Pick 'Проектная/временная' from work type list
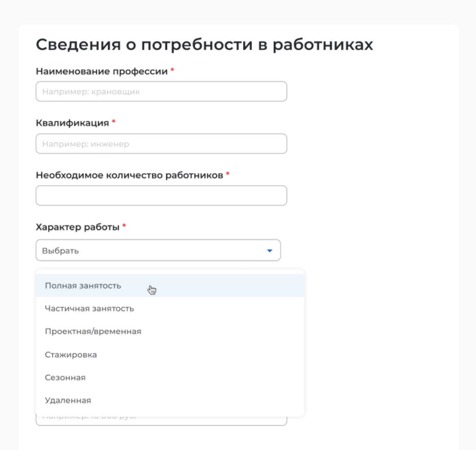This screenshot has height=450, width=476. pyautogui.click(x=93, y=331)
